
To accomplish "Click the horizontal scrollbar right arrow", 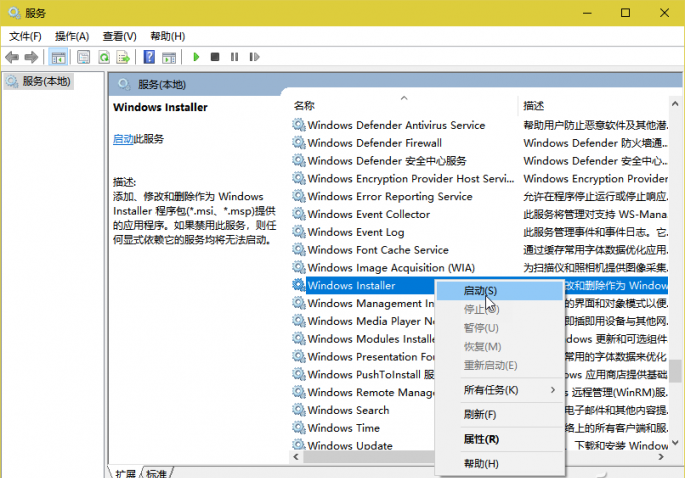I will [661, 457].
